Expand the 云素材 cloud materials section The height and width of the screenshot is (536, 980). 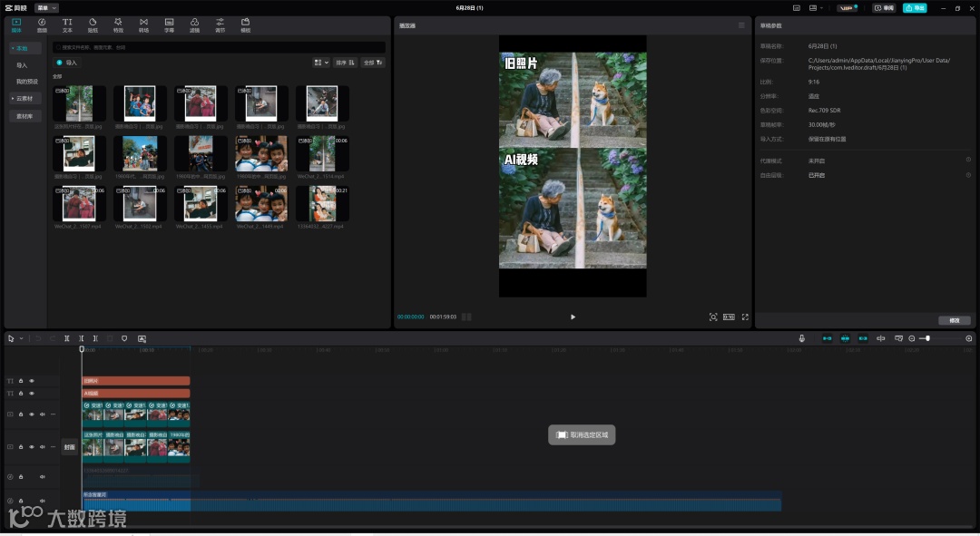[25, 99]
